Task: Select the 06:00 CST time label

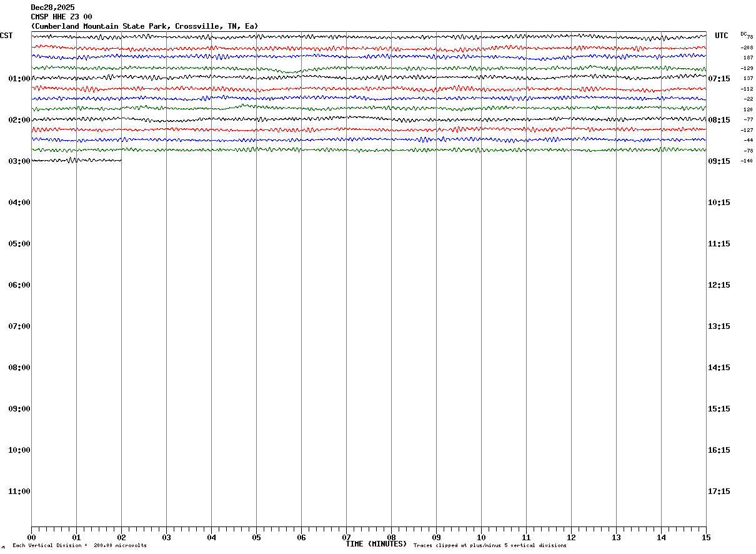Action: click(x=19, y=285)
